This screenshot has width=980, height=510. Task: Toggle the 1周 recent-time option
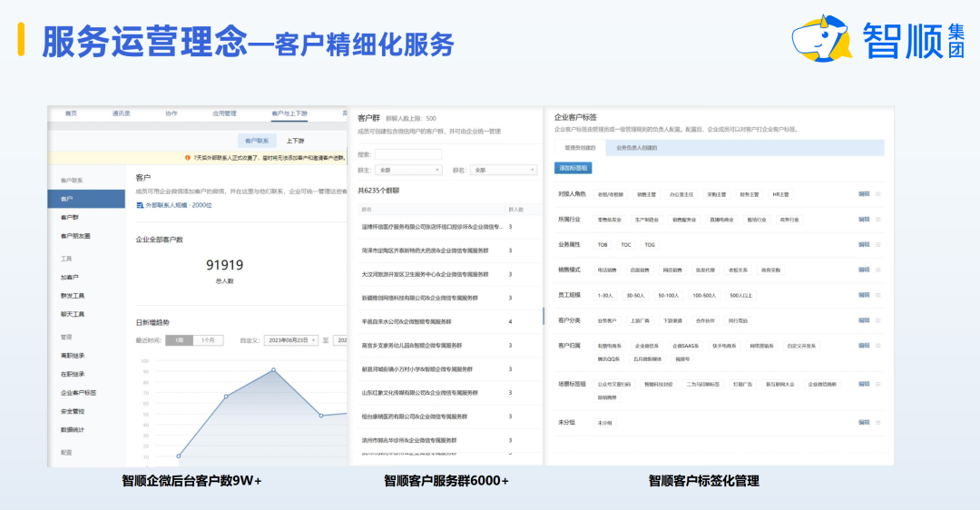coord(180,340)
